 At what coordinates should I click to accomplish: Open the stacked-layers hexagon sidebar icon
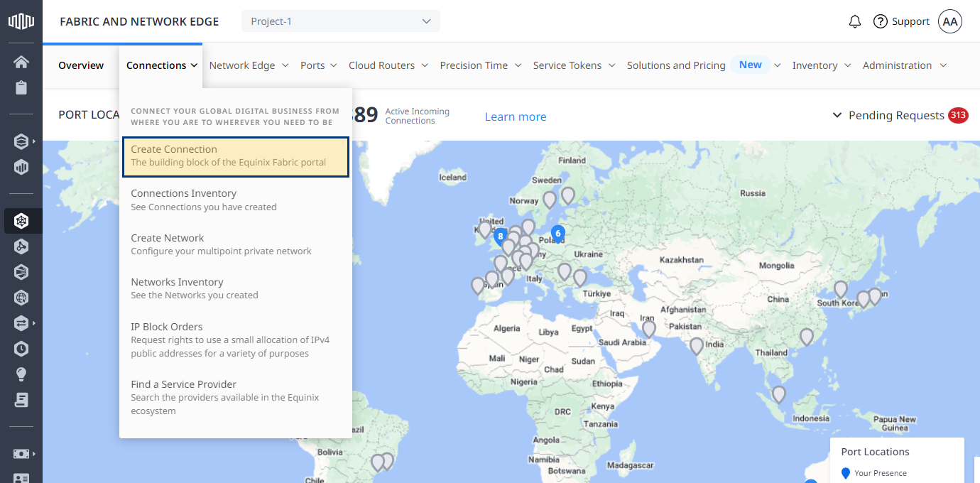[x=21, y=141]
